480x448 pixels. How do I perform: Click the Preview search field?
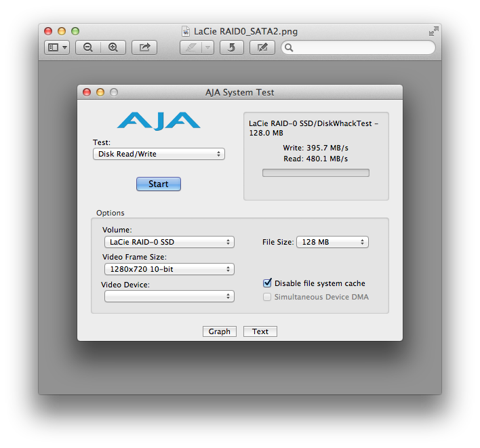(358, 47)
